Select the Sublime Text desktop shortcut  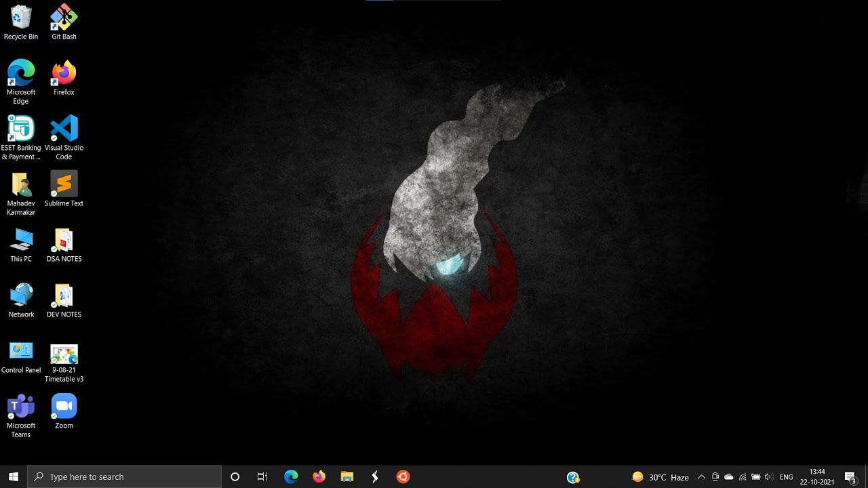coord(64,189)
